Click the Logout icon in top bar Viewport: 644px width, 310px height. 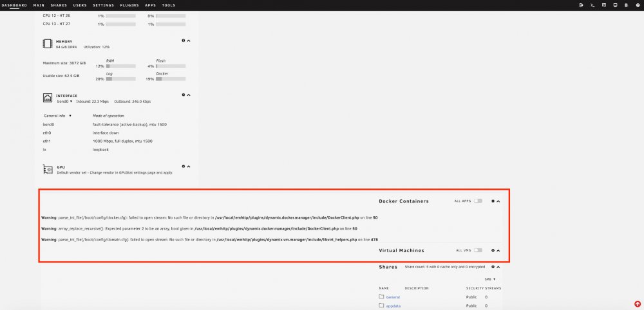click(x=581, y=5)
